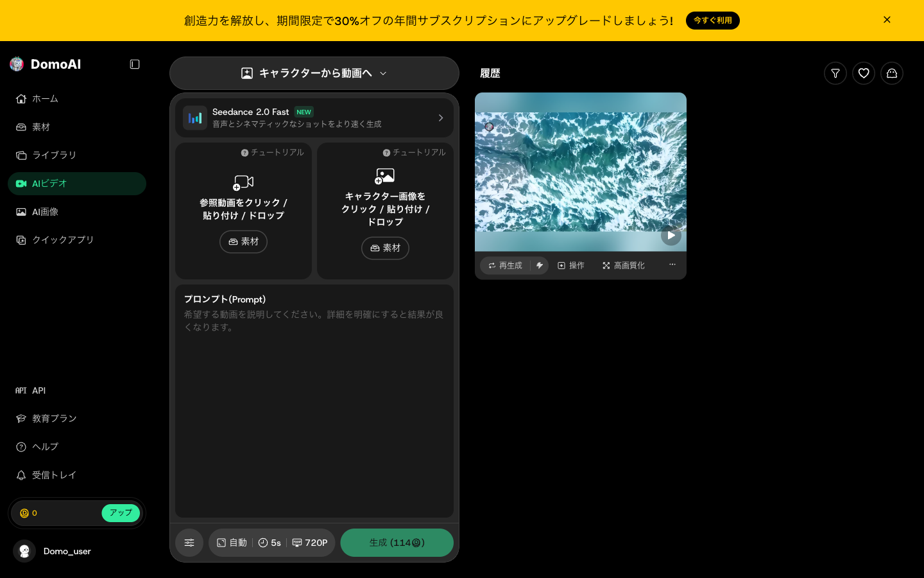Click the credits coin balance showing 0
The width and height of the screenshot is (924, 578).
28,513
